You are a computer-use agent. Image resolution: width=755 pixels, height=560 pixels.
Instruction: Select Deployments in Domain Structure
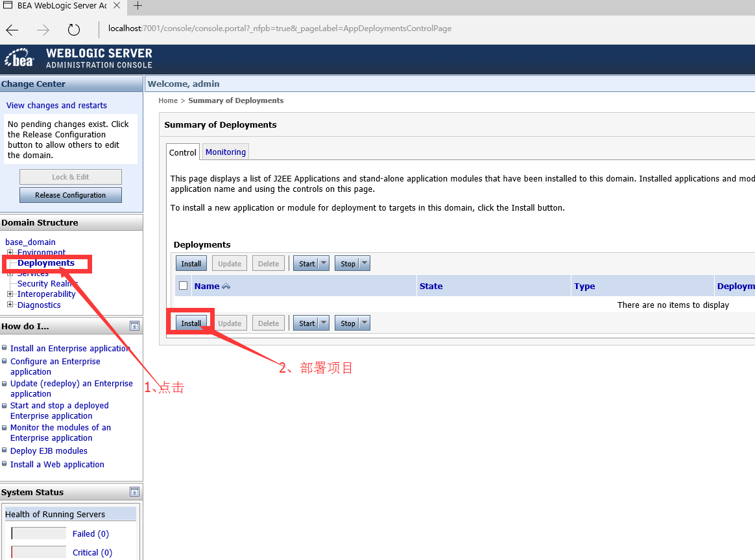[x=46, y=262]
